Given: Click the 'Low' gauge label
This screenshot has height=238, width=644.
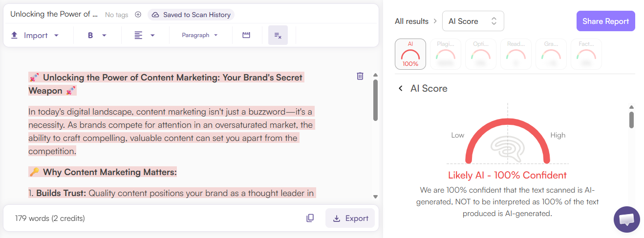Looking at the screenshot, I should [x=458, y=135].
